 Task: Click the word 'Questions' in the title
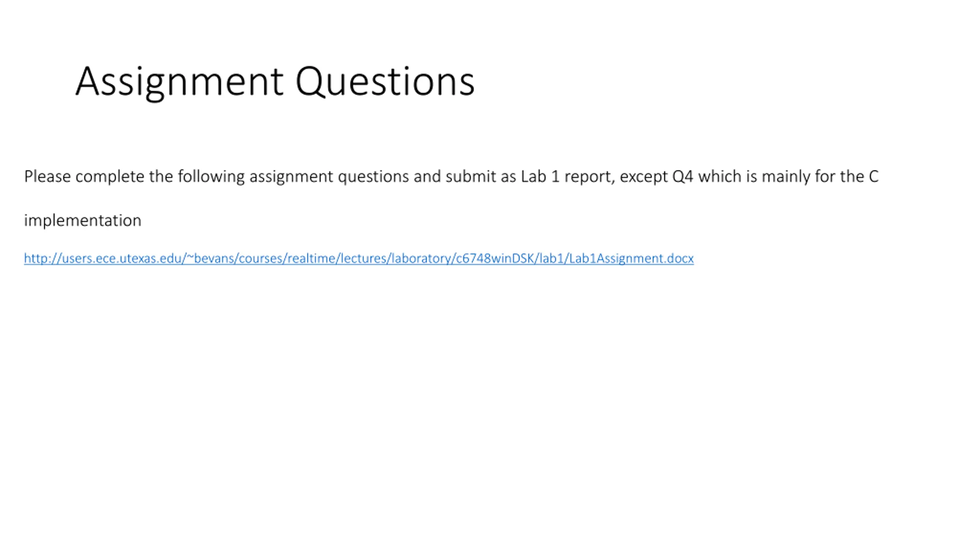385,81
